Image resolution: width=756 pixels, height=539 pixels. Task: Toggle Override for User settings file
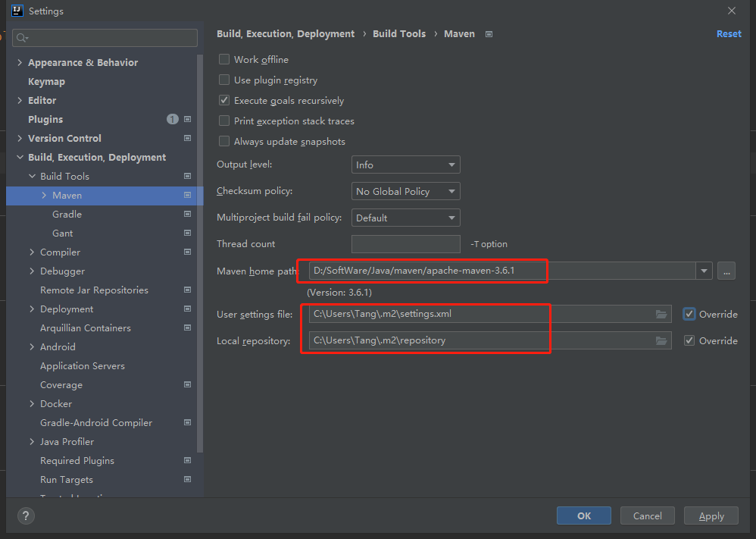click(x=689, y=314)
